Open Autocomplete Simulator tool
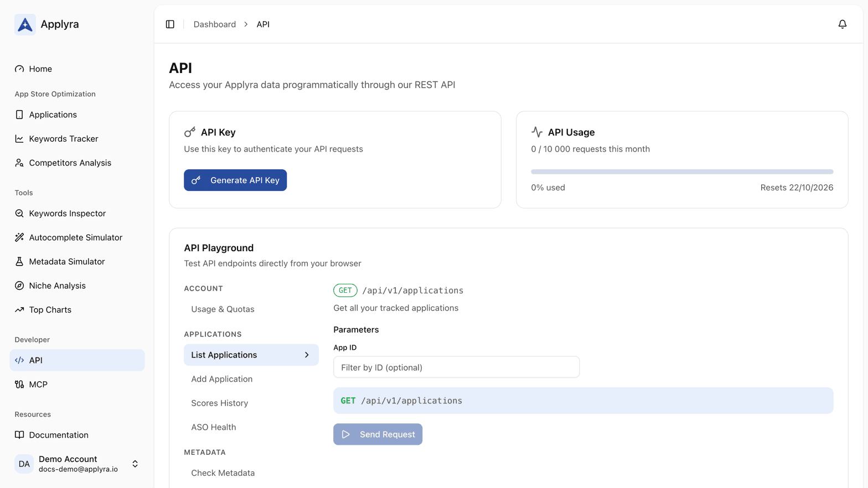Image resolution: width=868 pixels, height=488 pixels. pyautogui.click(x=77, y=237)
